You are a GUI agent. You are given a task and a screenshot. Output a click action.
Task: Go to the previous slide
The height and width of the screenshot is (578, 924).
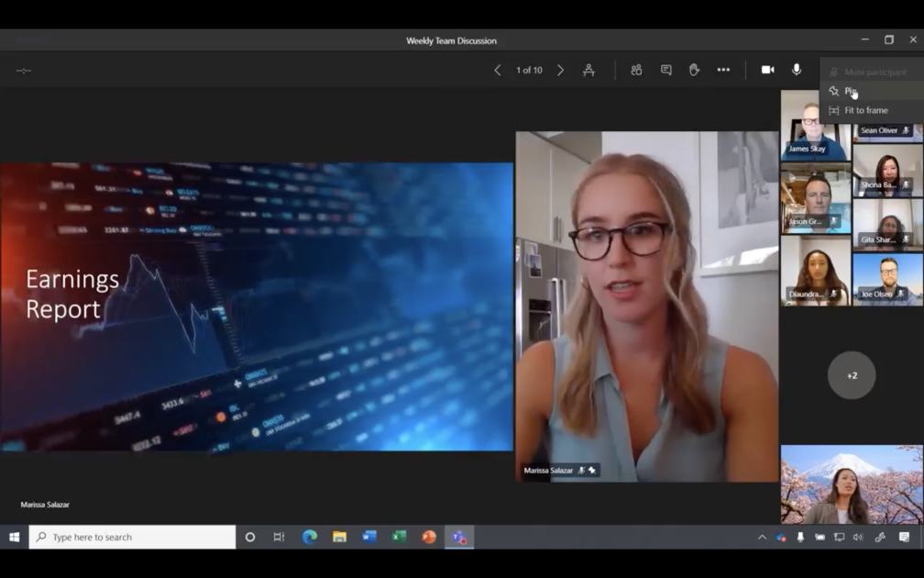pyautogui.click(x=498, y=70)
